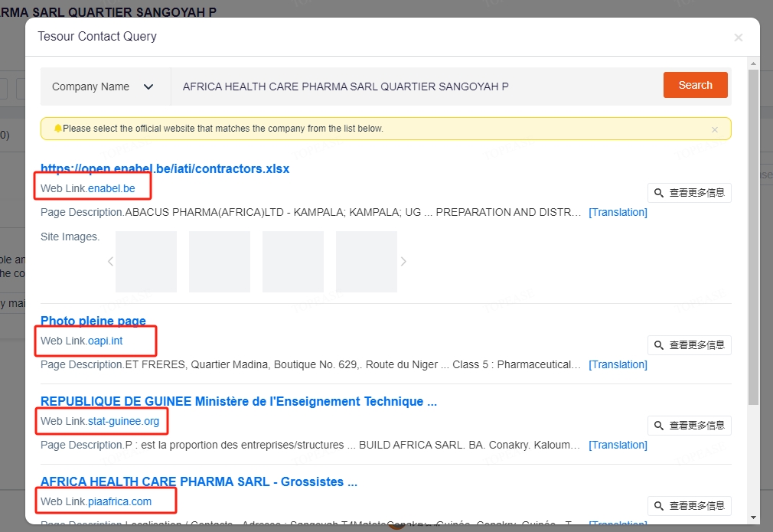Open the third site image thumbnail
Viewport: 773px width, 532px height.
[x=293, y=261]
